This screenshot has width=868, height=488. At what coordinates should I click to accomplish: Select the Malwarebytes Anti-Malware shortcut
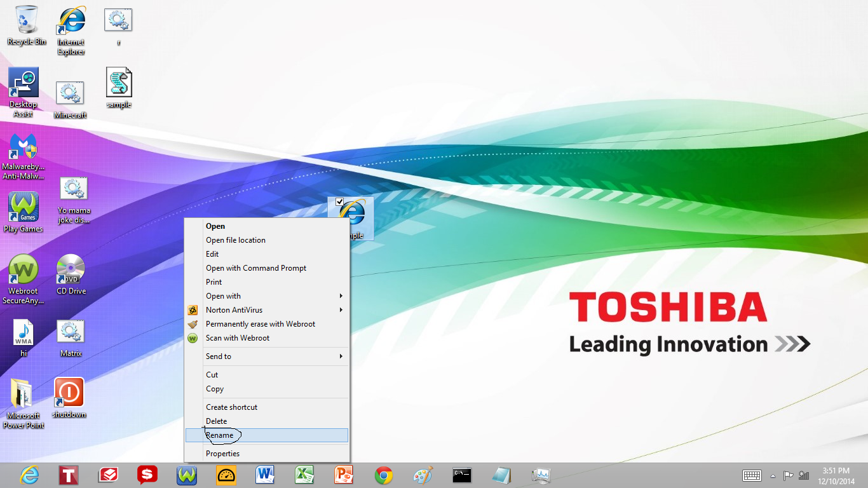click(24, 156)
